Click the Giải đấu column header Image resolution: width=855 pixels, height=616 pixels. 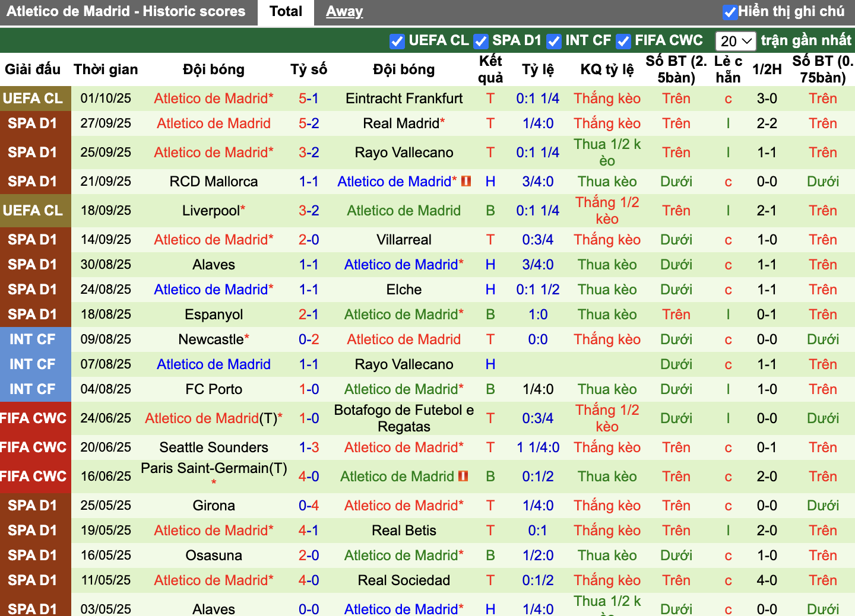coord(33,69)
